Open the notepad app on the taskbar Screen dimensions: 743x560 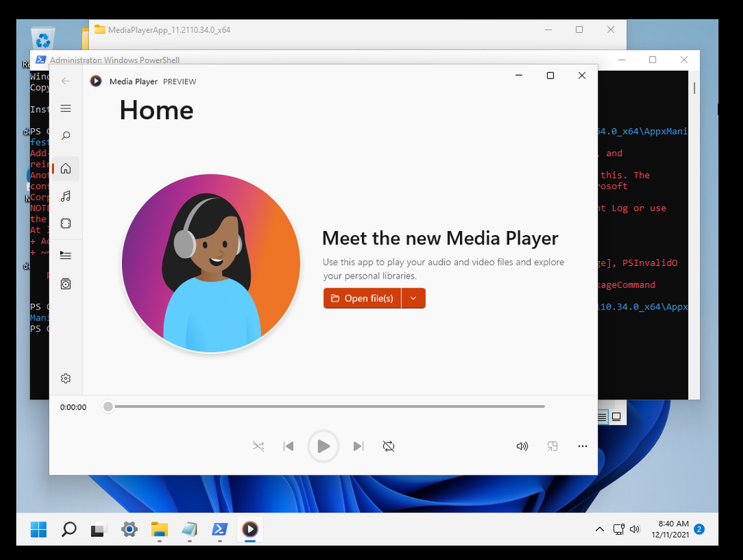(x=190, y=529)
